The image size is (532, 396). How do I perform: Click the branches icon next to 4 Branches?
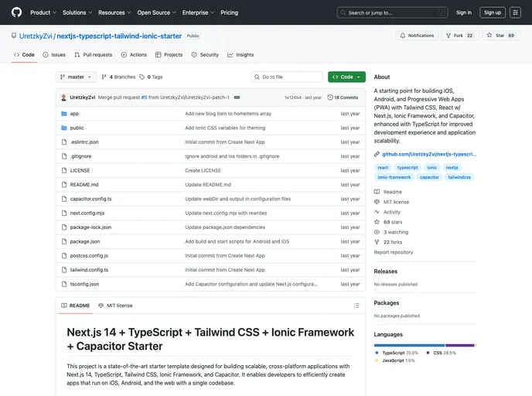coord(104,77)
